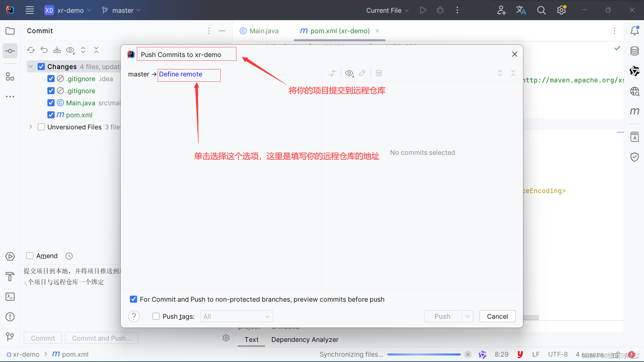Open the Terminal tool window

10,297
